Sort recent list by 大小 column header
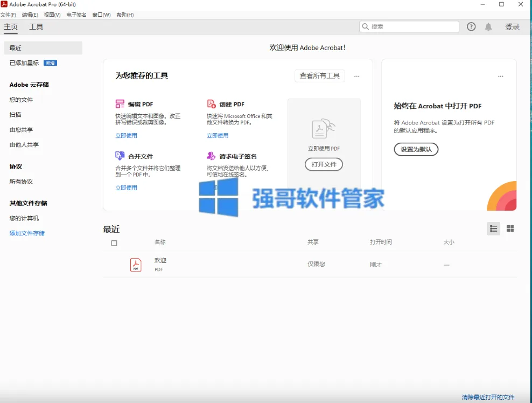This screenshot has height=403, width=532. (x=449, y=242)
